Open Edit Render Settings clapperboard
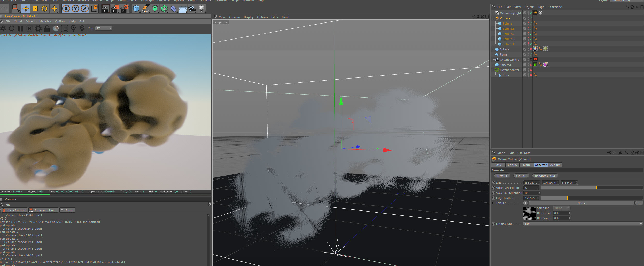This screenshot has width=644, height=266. [125, 9]
